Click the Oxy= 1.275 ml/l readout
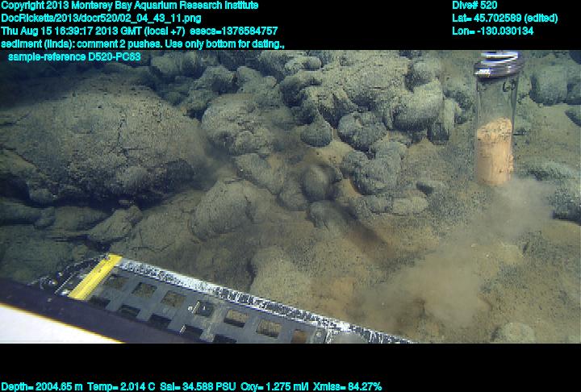 click(274, 387)
